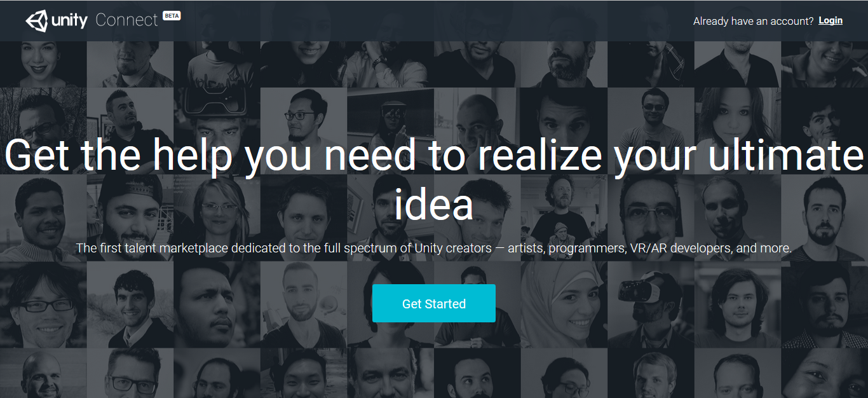Open the Login link
Screen dimensions: 868x398
(831, 20)
